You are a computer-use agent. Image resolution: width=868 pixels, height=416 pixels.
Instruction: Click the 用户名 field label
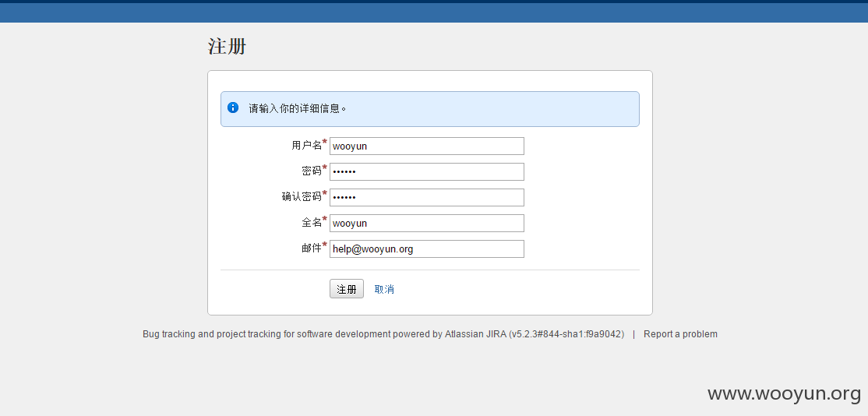coord(307,146)
